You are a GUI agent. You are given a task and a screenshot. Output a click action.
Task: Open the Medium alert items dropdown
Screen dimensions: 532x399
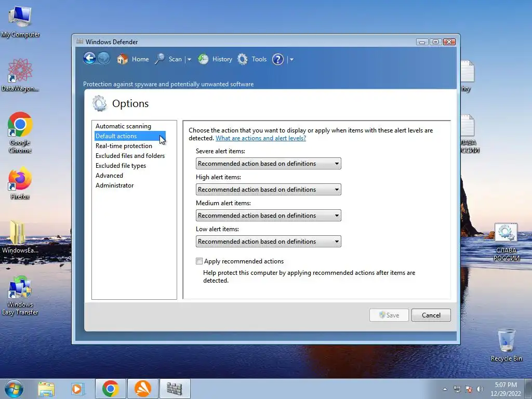pos(269,216)
